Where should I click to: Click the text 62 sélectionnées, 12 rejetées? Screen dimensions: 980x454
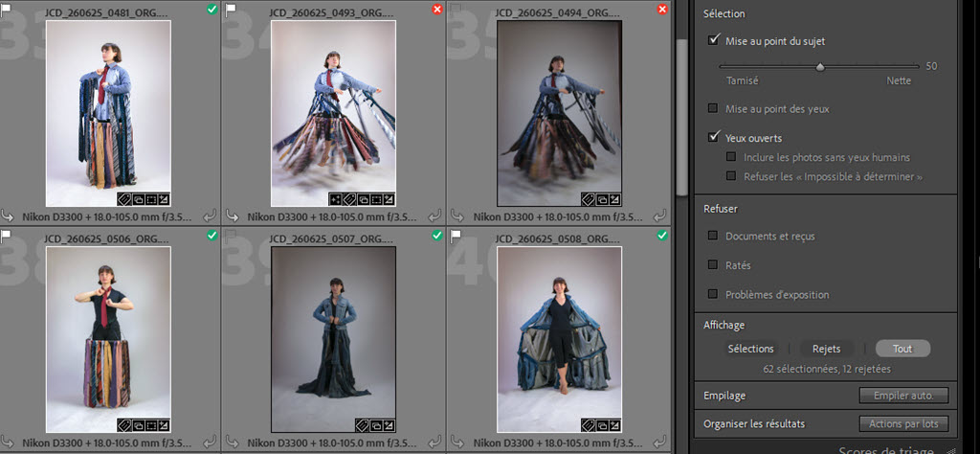tap(827, 369)
